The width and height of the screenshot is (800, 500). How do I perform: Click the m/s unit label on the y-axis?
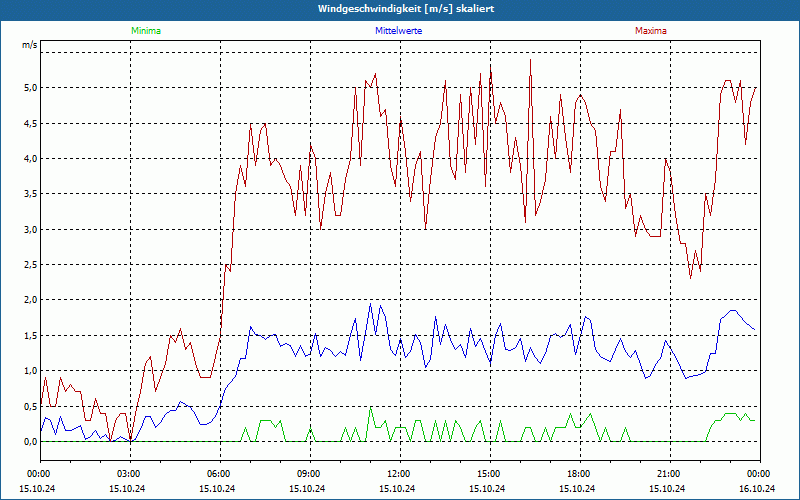29,45
